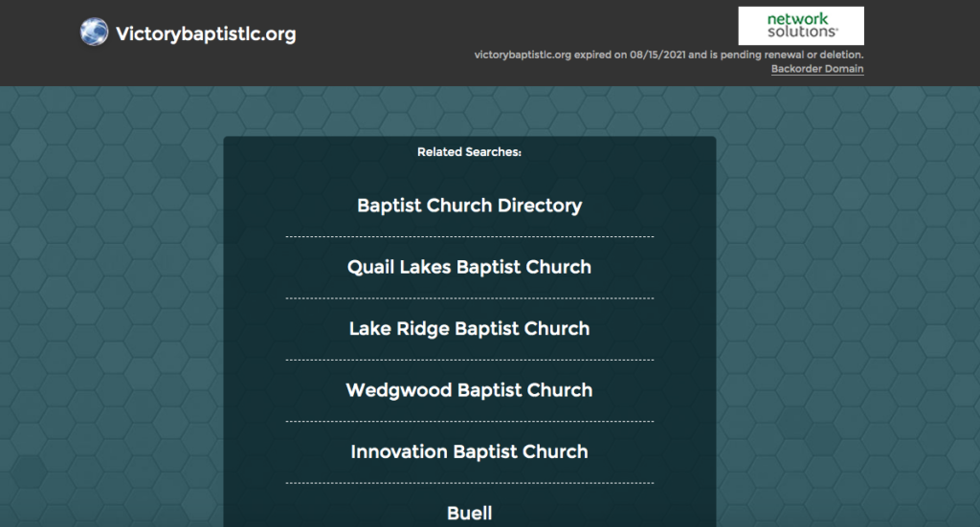Click dotted divider below Lake Ridge Baptist Church
The image size is (980, 527).
tap(469, 360)
